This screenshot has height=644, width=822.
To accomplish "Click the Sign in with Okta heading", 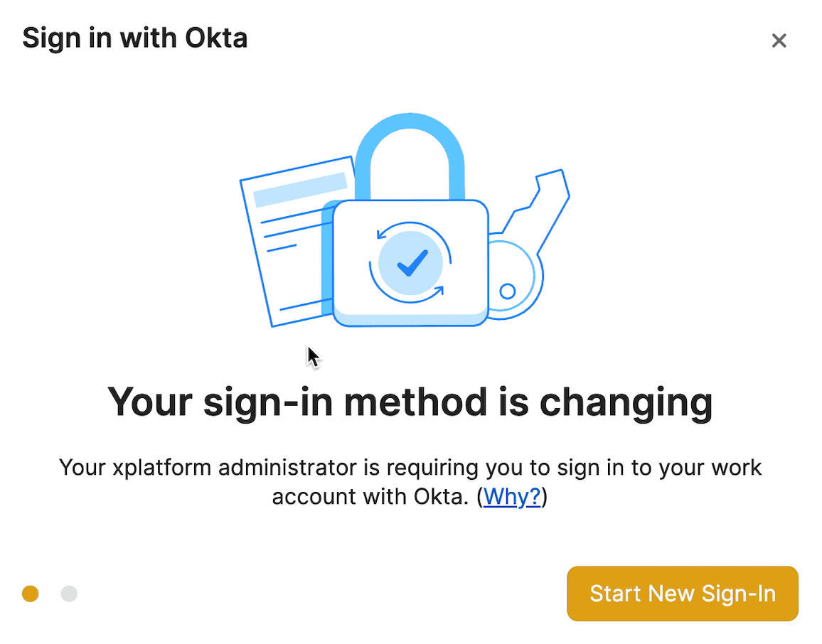I will coord(135,38).
